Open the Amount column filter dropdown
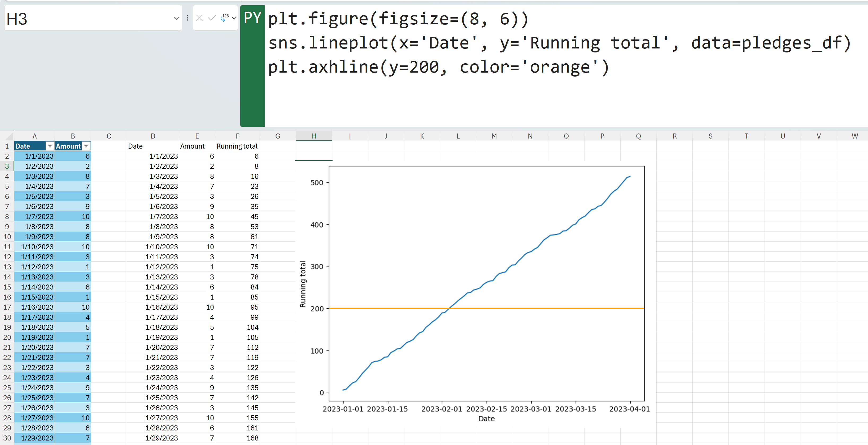 (x=86, y=146)
